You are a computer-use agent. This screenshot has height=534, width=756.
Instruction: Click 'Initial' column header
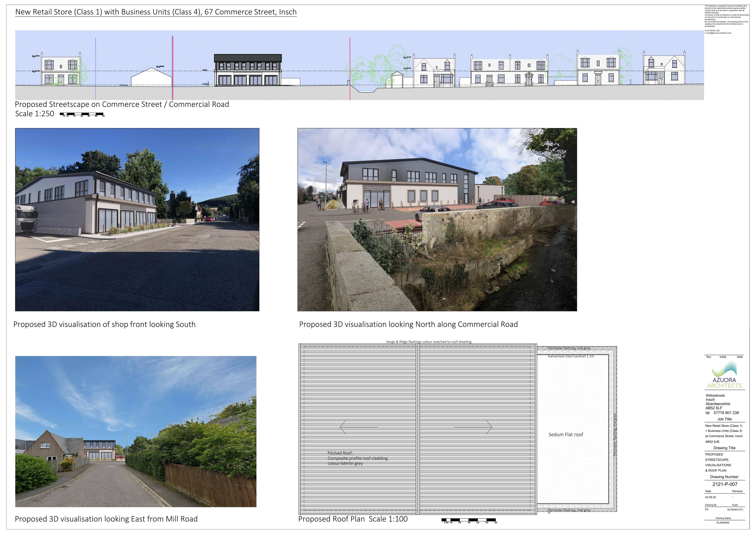pyautogui.click(x=723, y=357)
